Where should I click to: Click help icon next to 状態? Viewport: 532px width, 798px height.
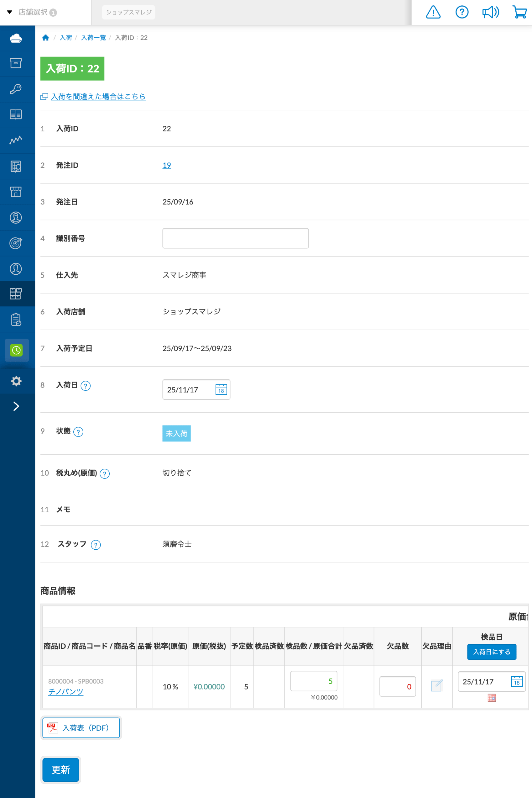78,432
